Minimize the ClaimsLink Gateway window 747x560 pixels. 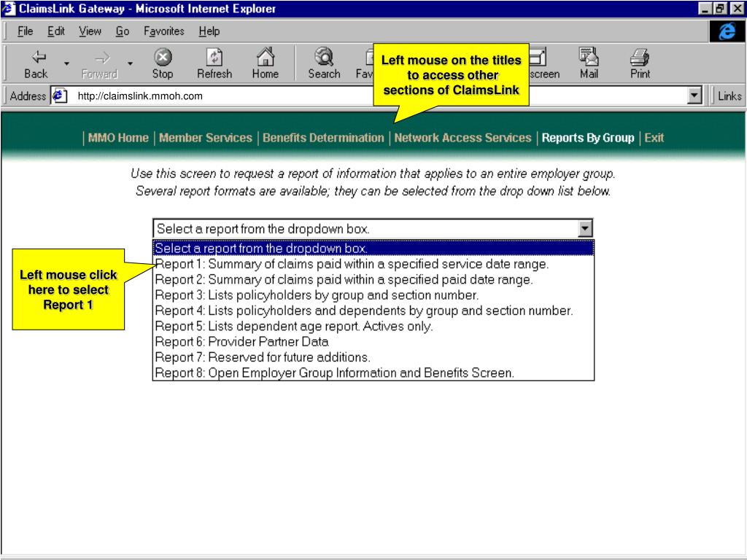(x=705, y=9)
